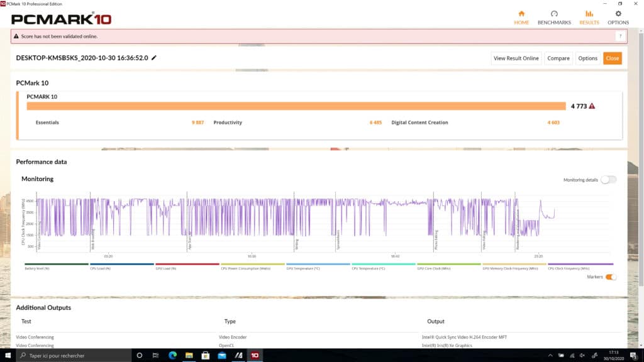The width and height of the screenshot is (644, 362).
Task: Click the volume icon in system tray
Action: click(582, 356)
